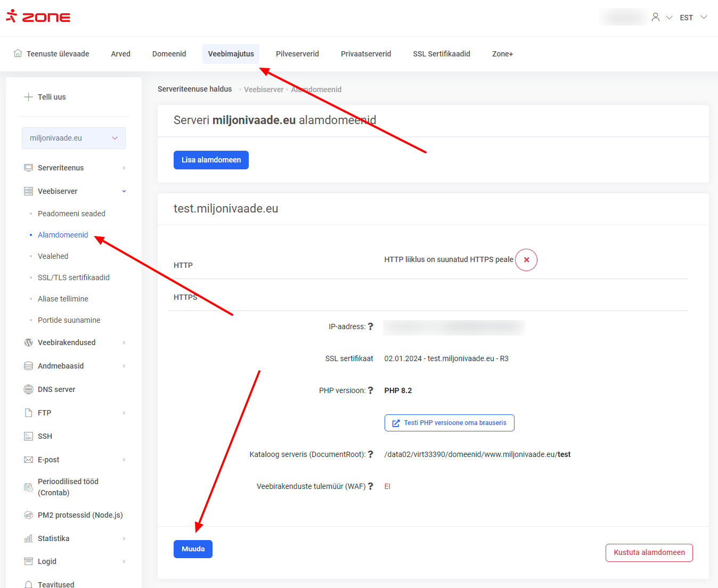Open the miljonivaade.eu server dropdown

tap(74, 138)
